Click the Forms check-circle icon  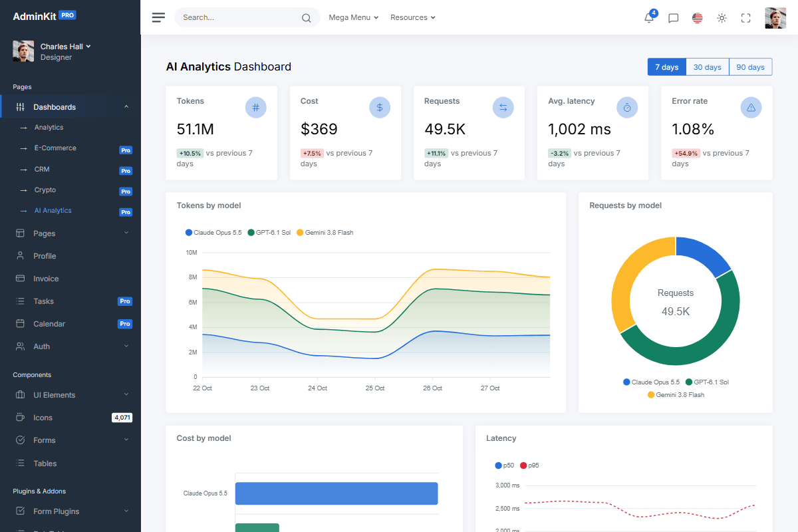(x=20, y=440)
